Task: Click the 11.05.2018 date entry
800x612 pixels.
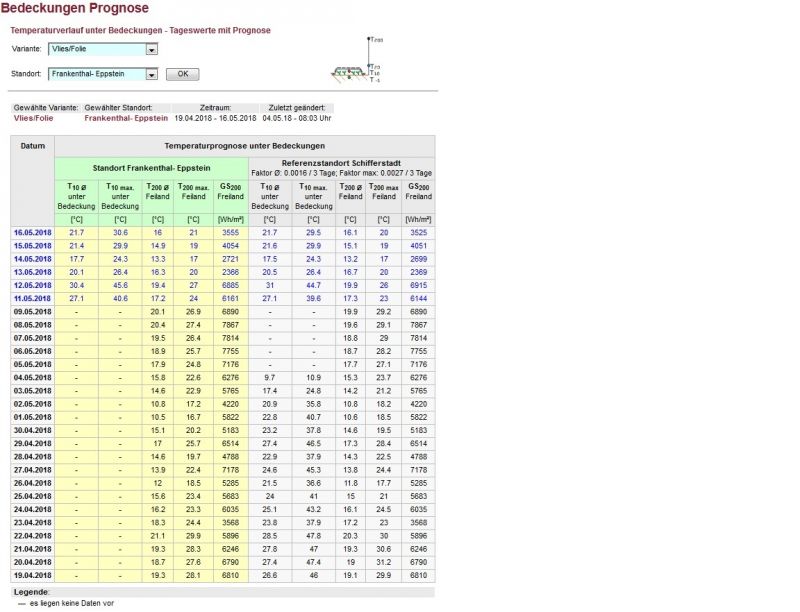Action: click(x=32, y=298)
